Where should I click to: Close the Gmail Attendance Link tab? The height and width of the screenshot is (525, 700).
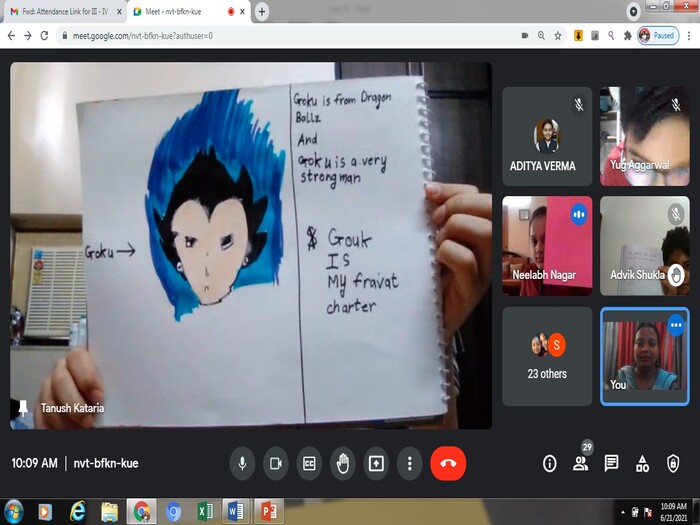pos(119,12)
